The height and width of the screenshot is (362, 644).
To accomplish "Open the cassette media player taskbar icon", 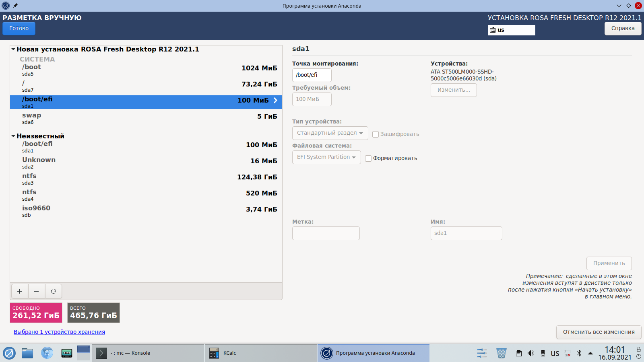I will coord(67,353).
